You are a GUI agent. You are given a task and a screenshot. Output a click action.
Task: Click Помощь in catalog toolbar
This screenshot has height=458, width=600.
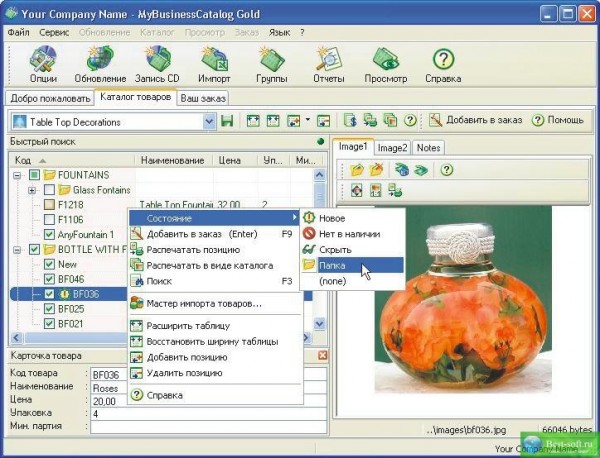click(558, 120)
